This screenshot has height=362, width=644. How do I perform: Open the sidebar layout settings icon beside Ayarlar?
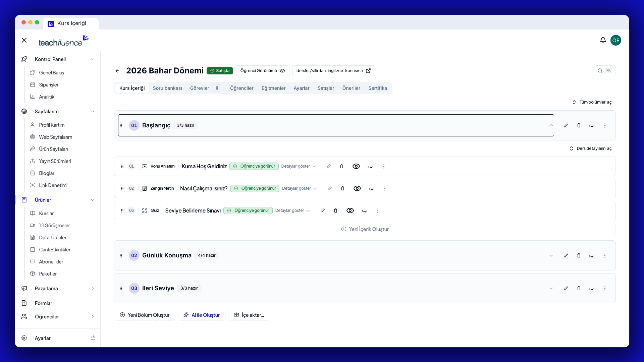tap(93, 338)
